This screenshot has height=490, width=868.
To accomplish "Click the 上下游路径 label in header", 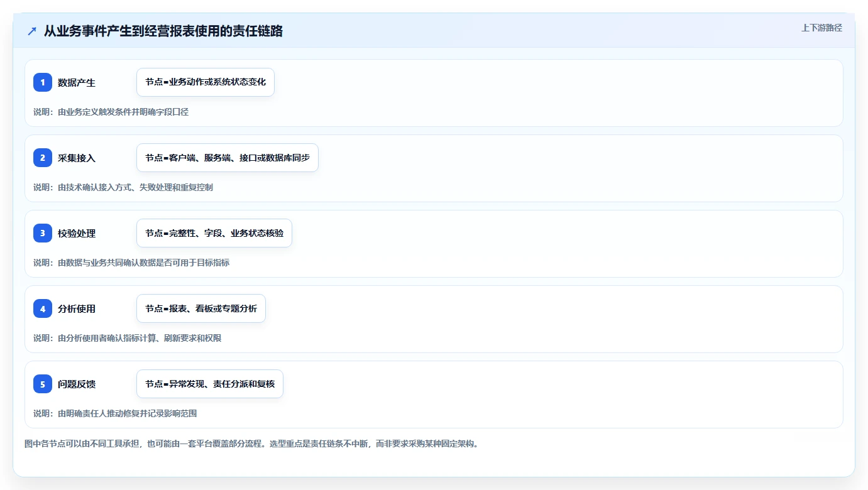I will 821,28.
